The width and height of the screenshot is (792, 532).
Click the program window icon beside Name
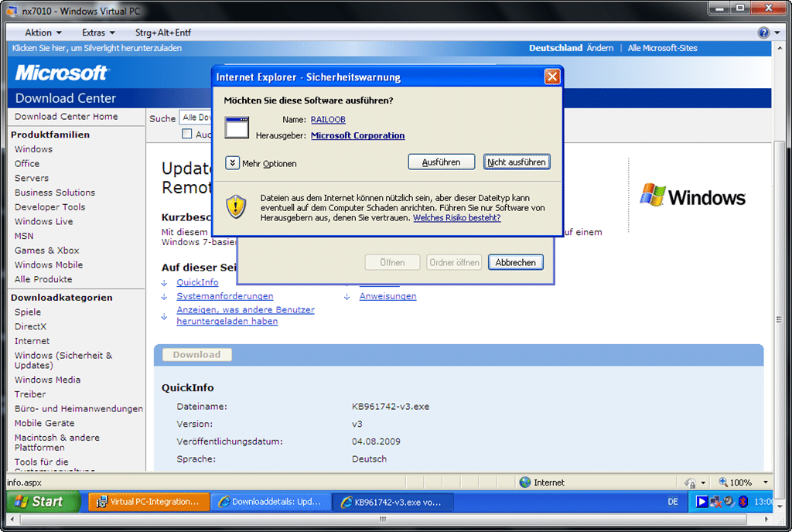tap(237, 127)
